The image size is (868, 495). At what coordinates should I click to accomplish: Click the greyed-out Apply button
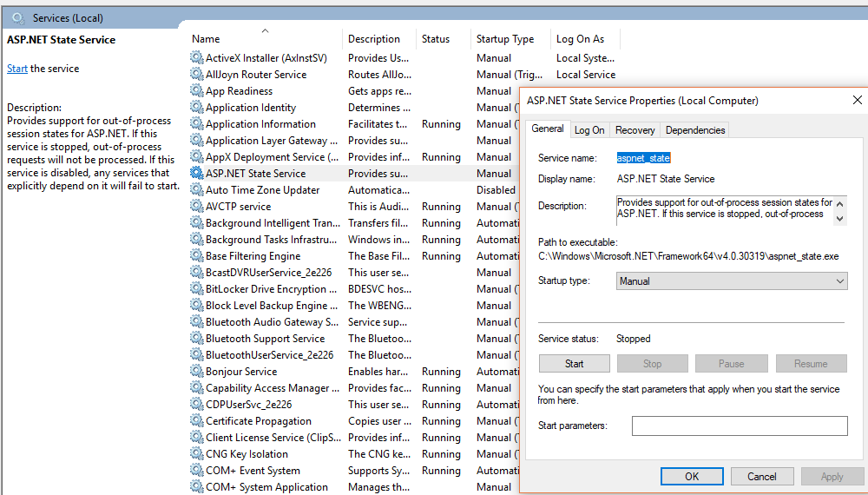click(x=832, y=477)
